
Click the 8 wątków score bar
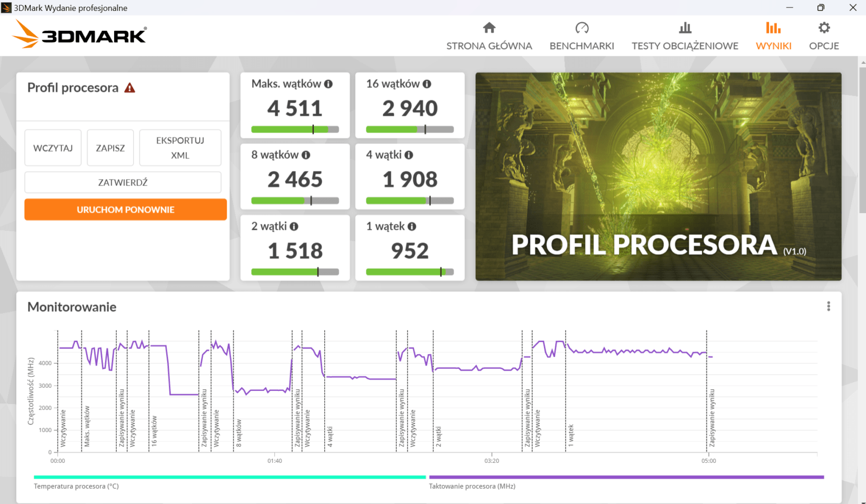295,201
